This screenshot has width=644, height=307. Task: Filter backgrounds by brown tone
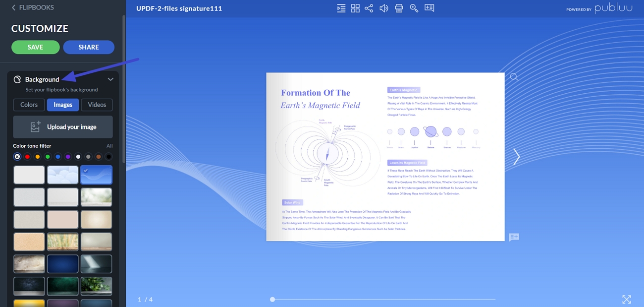(99, 157)
